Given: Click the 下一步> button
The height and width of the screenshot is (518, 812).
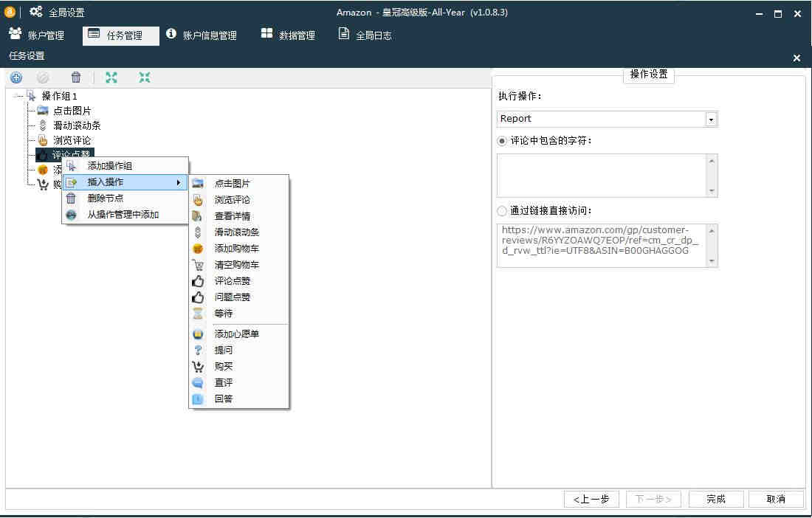Looking at the screenshot, I should (x=653, y=500).
